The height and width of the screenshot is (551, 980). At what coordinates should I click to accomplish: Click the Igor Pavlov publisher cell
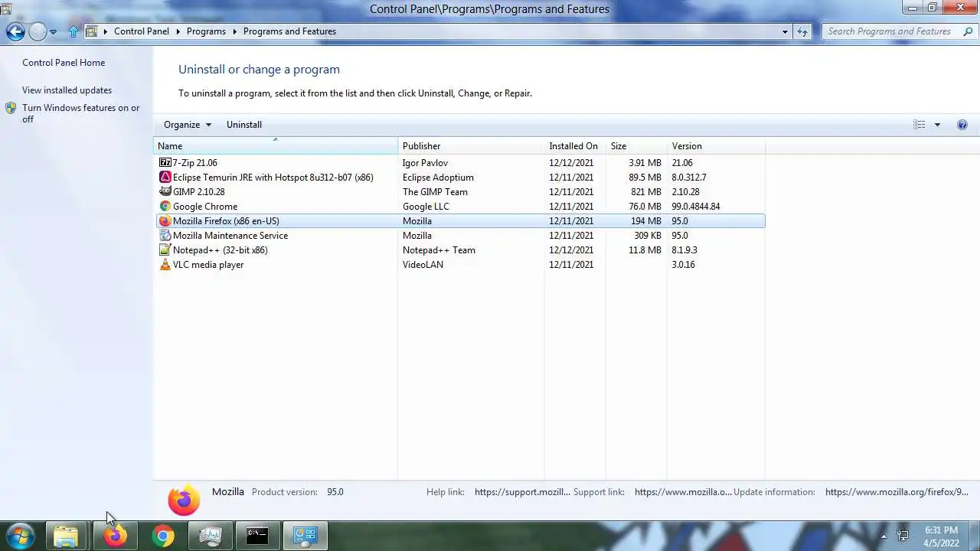click(x=425, y=163)
